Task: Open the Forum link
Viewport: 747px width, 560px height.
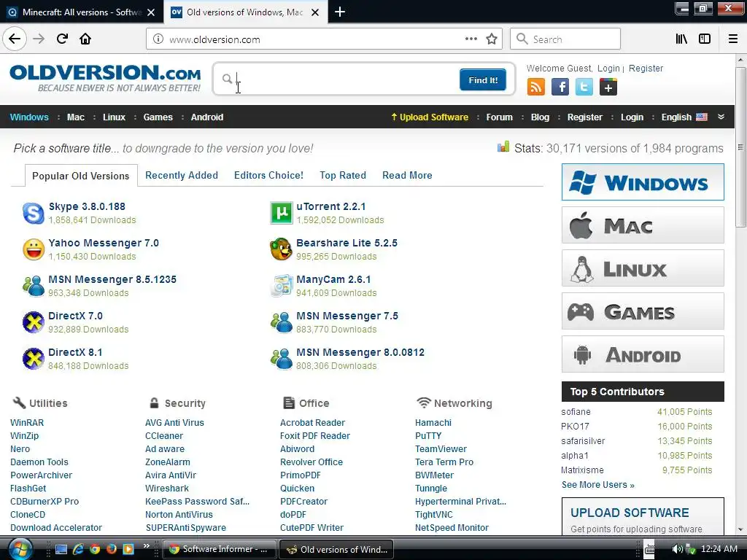Action: tap(499, 117)
